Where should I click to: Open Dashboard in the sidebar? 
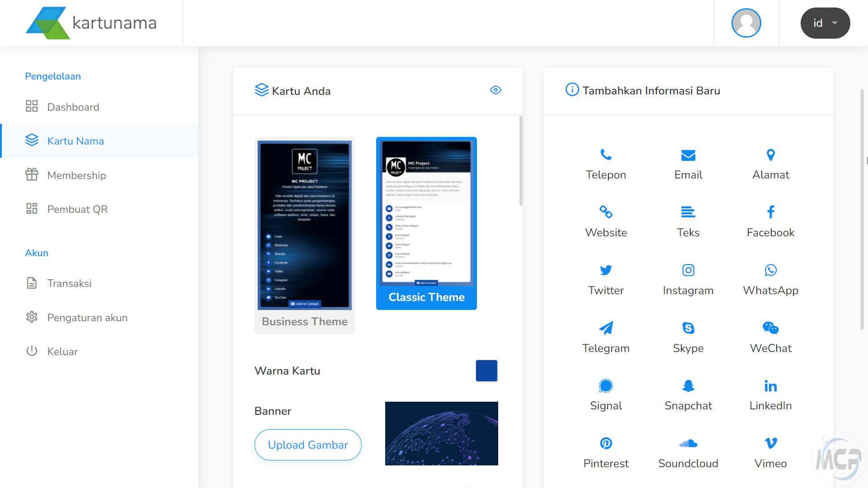click(x=73, y=107)
